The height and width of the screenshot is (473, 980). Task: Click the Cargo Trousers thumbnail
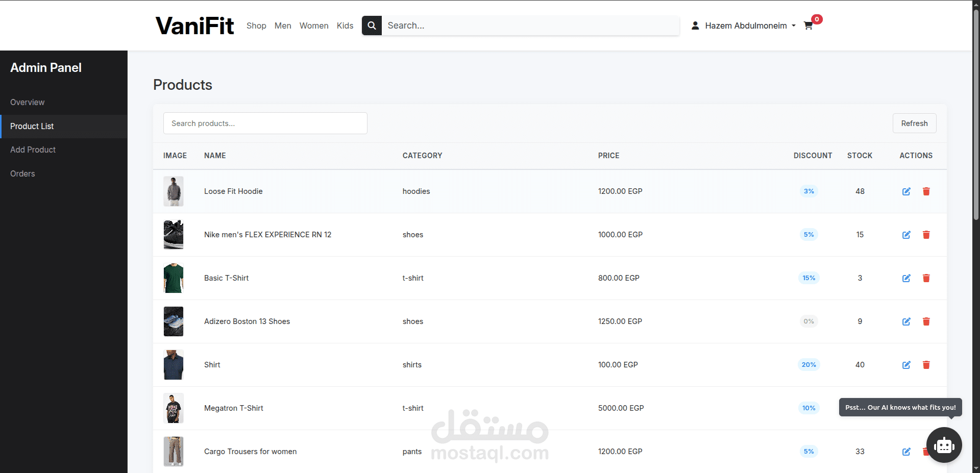(174, 452)
